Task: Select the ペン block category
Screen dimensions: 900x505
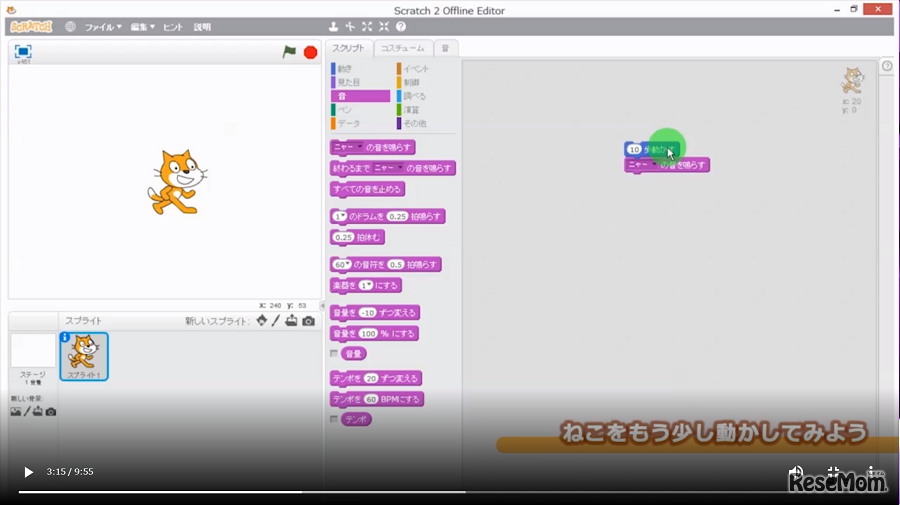Action: (360, 110)
